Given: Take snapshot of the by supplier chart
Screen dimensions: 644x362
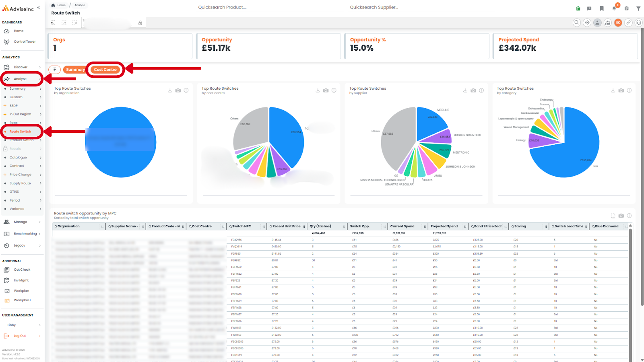Looking at the screenshot, I should (473, 90).
